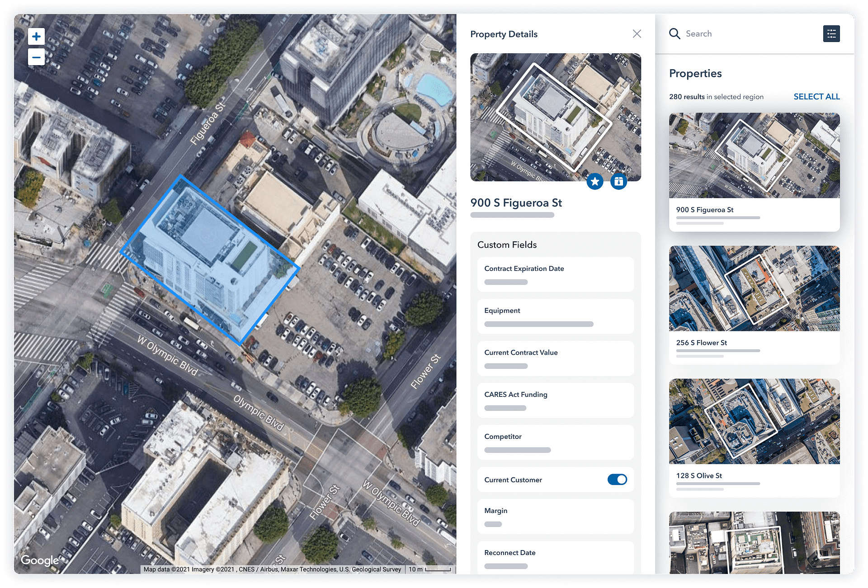
Task: Click the Property Details main photo
Action: 556,118
